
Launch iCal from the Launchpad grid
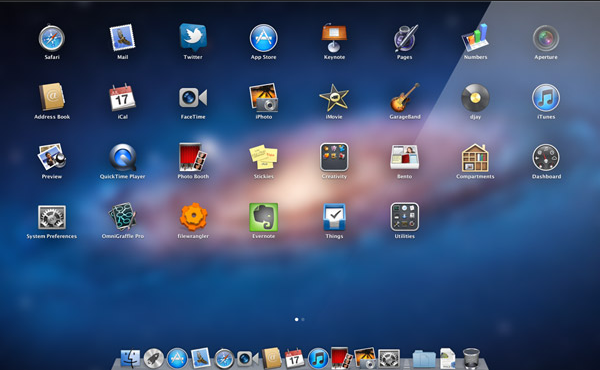pos(122,97)
